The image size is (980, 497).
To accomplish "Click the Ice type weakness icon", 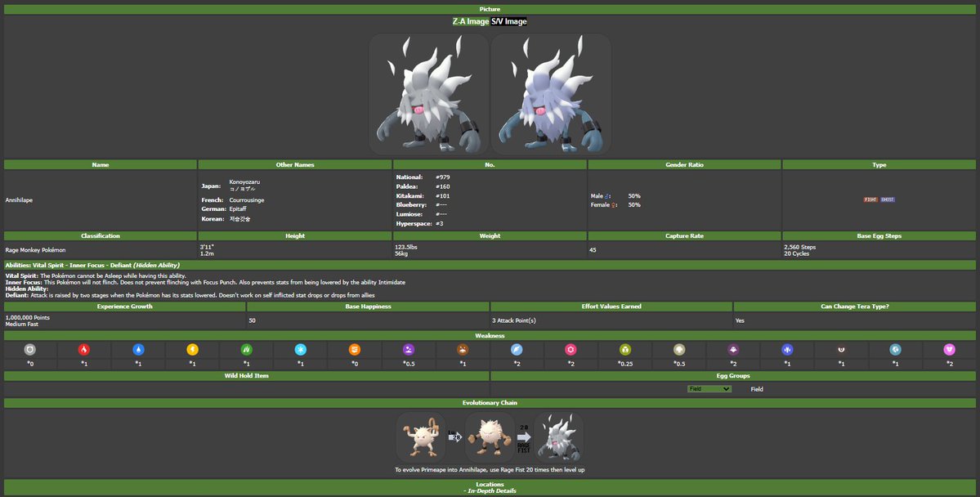I will pyautogui.click(x=301, y=350).
